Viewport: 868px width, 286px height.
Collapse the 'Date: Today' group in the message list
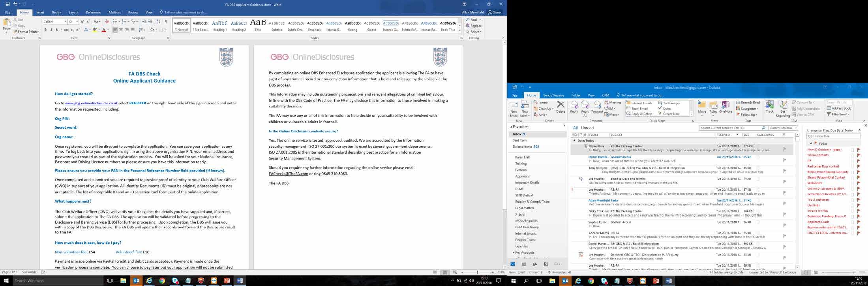[x=574, y=141]
